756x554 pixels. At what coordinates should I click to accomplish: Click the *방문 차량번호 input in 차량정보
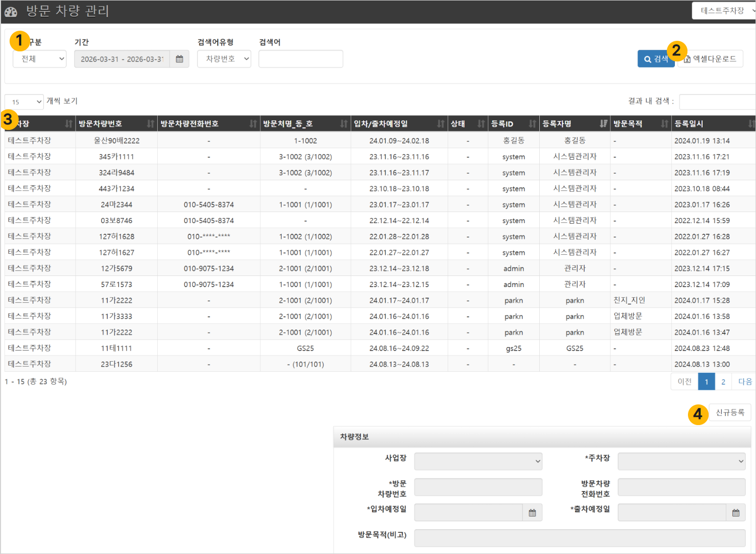(478, 487)
